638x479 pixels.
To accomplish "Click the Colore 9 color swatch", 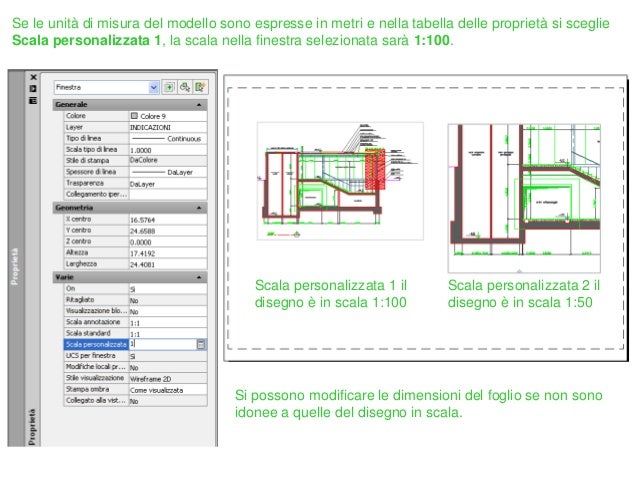I will (x=134, y=116).
